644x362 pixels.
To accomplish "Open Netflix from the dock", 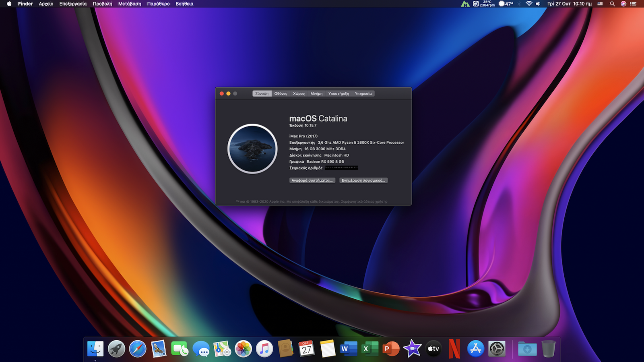I will [x=454, y=349].
